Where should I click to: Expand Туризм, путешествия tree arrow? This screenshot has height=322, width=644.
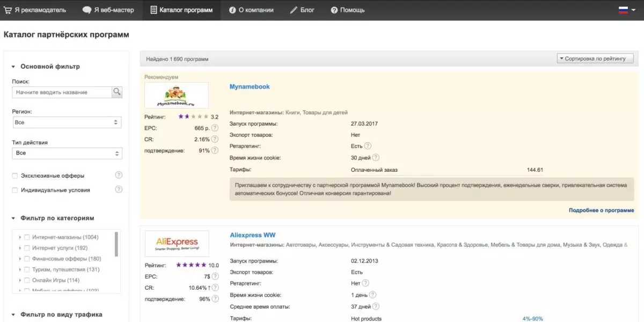(x=20, y=269)
